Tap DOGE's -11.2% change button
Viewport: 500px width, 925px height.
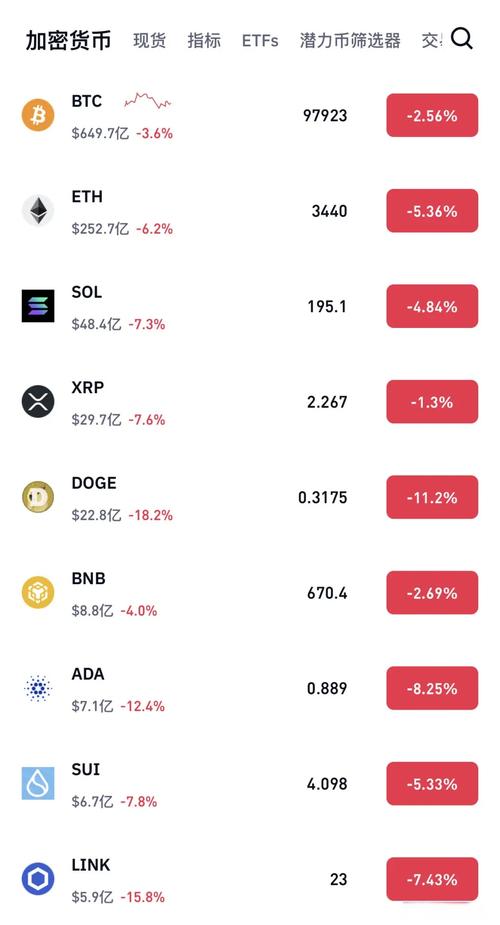click(432, 497)
